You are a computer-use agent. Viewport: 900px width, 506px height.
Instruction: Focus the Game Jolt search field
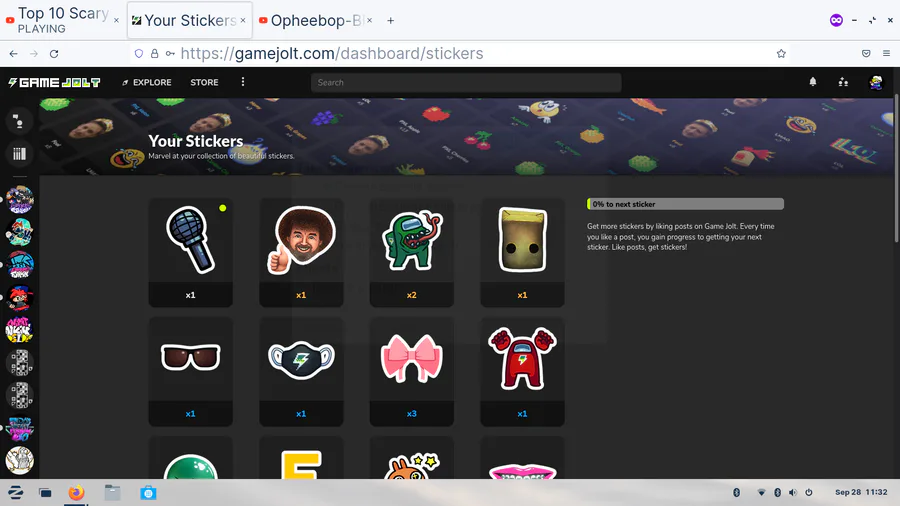coord(465,83)
